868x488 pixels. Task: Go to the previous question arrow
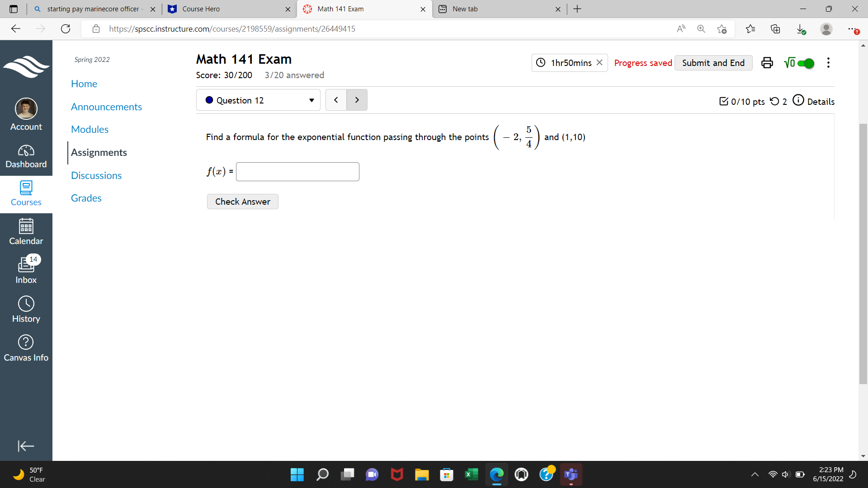coord(336,100)
